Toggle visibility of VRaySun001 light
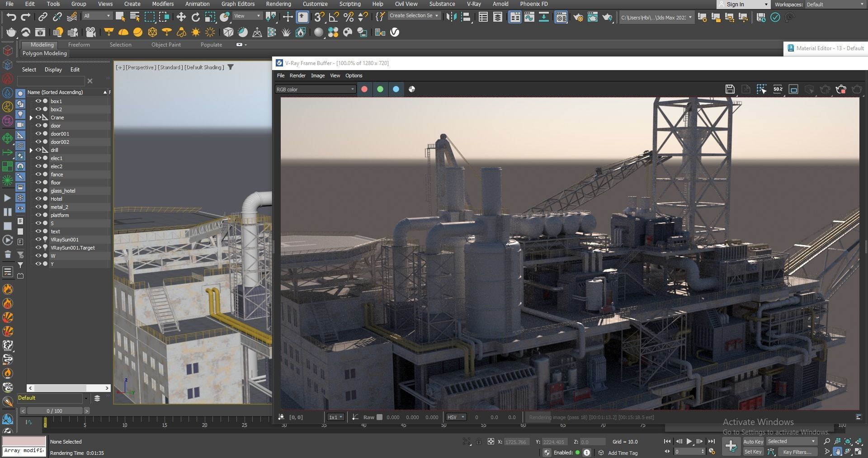 tap(38, 240)
